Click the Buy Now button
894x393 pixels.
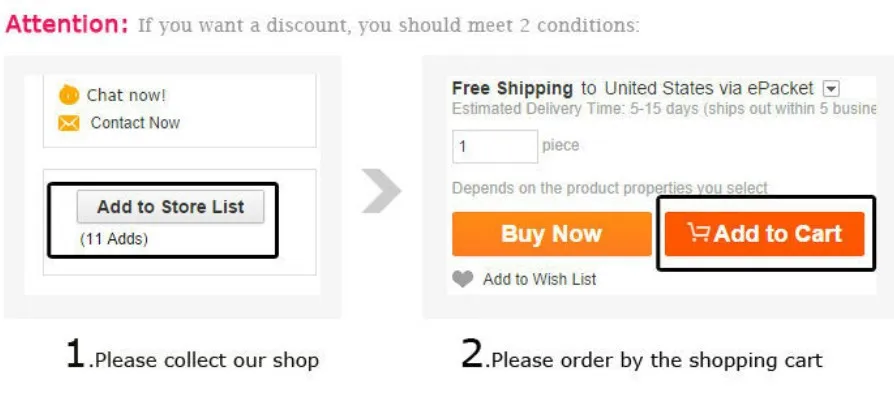click(551, 234)
